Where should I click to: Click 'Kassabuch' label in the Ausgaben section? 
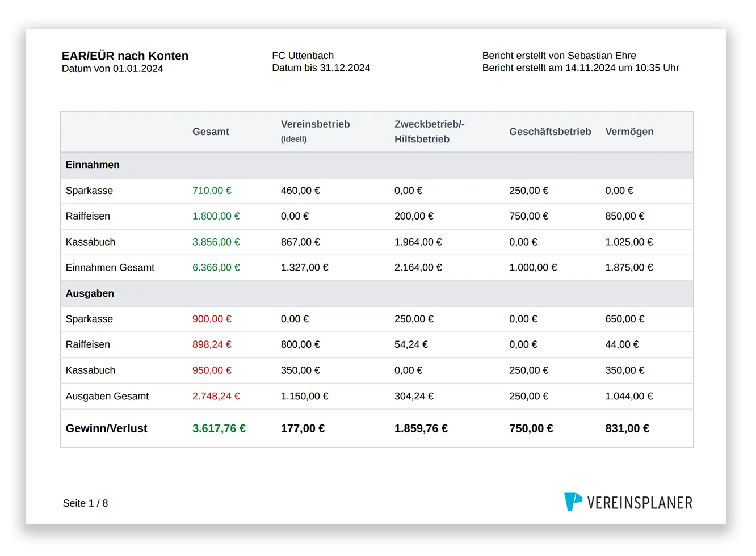tap(90, 370)
